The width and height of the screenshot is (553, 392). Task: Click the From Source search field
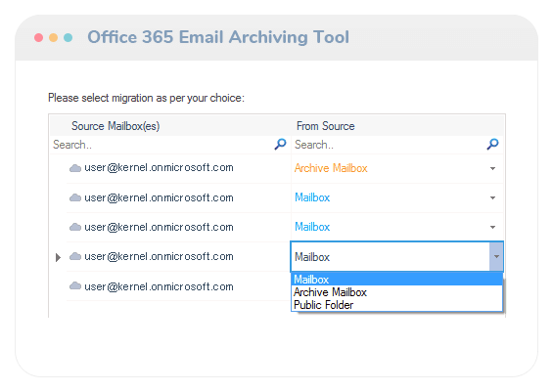click(390, 145)
